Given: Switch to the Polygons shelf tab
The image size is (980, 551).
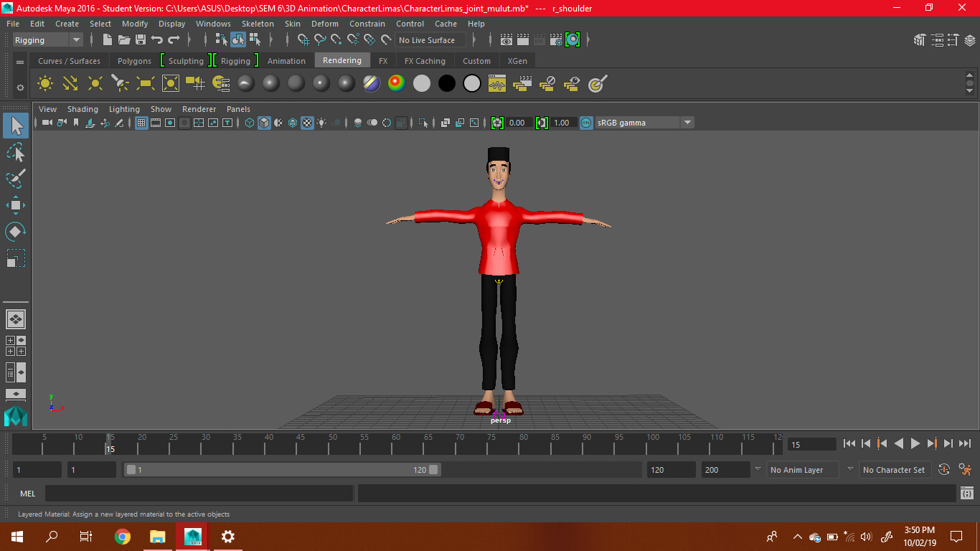Looking at the screenshot, I should click(x=135, y=61).
